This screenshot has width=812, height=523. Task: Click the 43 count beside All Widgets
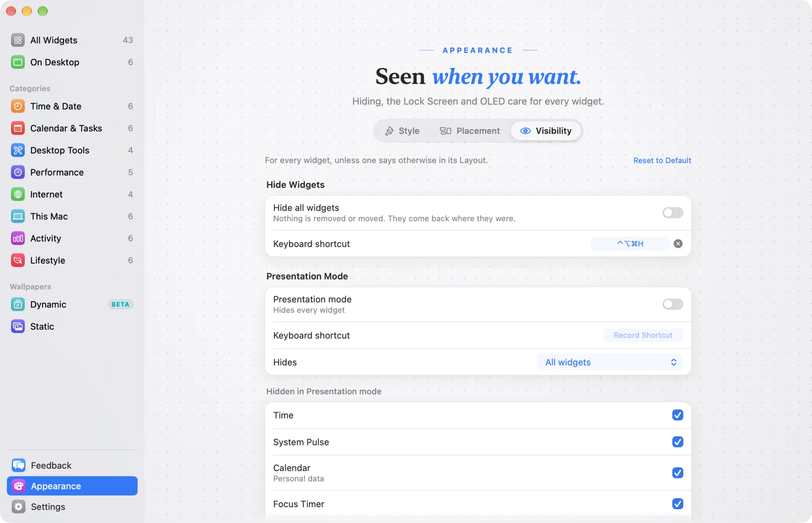point(128,40)
